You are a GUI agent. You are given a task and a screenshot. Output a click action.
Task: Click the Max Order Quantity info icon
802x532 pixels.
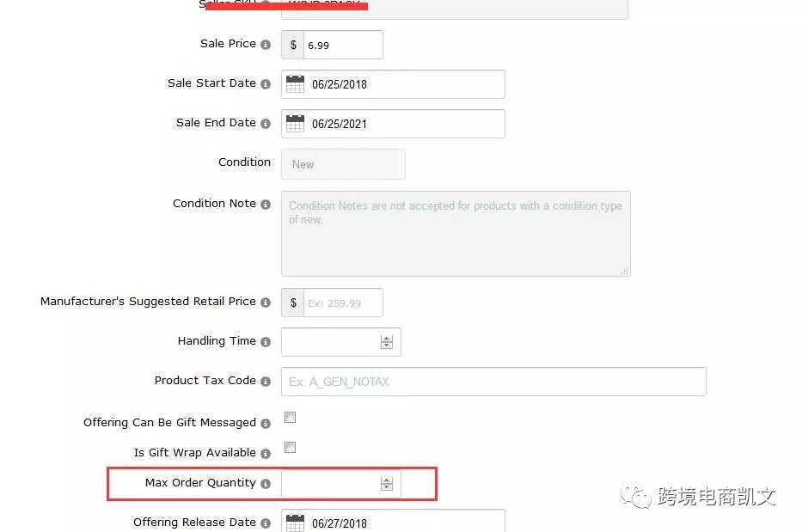coord(266,484)
